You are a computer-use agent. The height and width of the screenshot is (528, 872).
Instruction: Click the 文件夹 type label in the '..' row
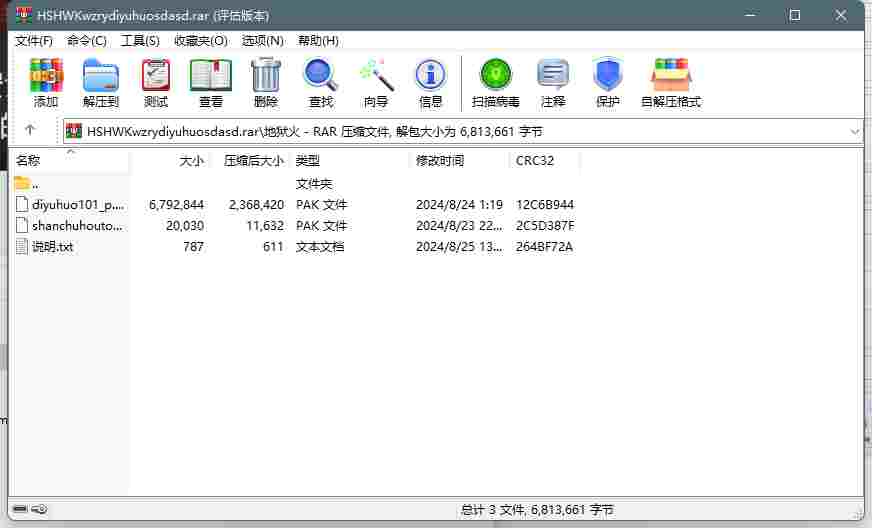(x=314, y=184)
